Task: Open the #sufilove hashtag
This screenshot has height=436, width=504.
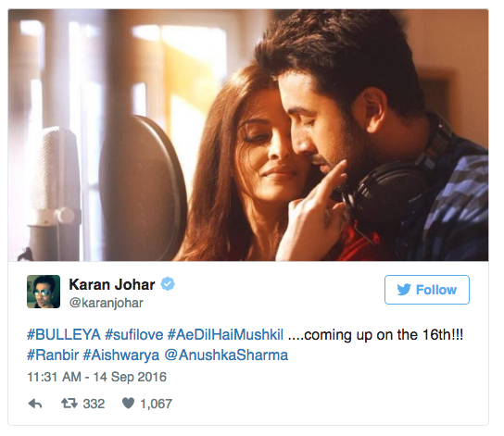Action: point(134,335)
